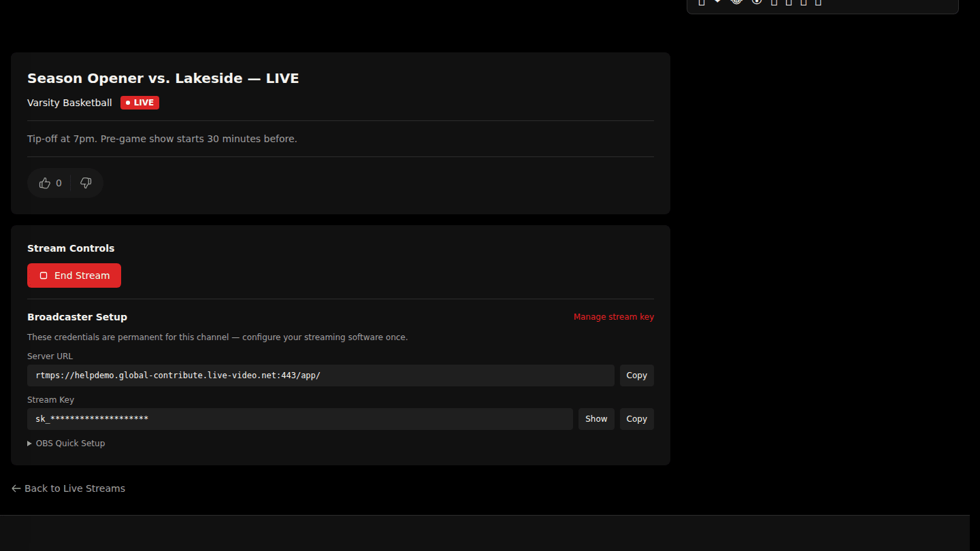Show the hidden Stream Key
This screenshot has width=980, height=551.
pyautogui.click(x=596, y=419)
